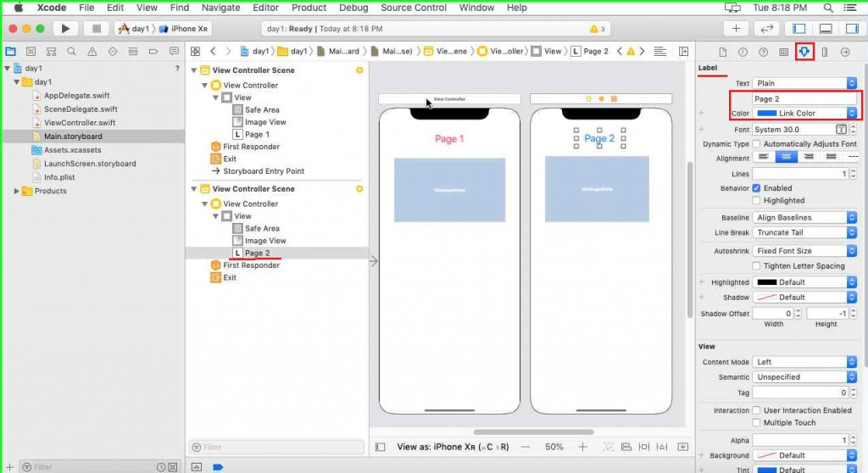Collapse the first View Controller Scene
The width and height of the screenshot is (868, 473).
click(194, 70)
